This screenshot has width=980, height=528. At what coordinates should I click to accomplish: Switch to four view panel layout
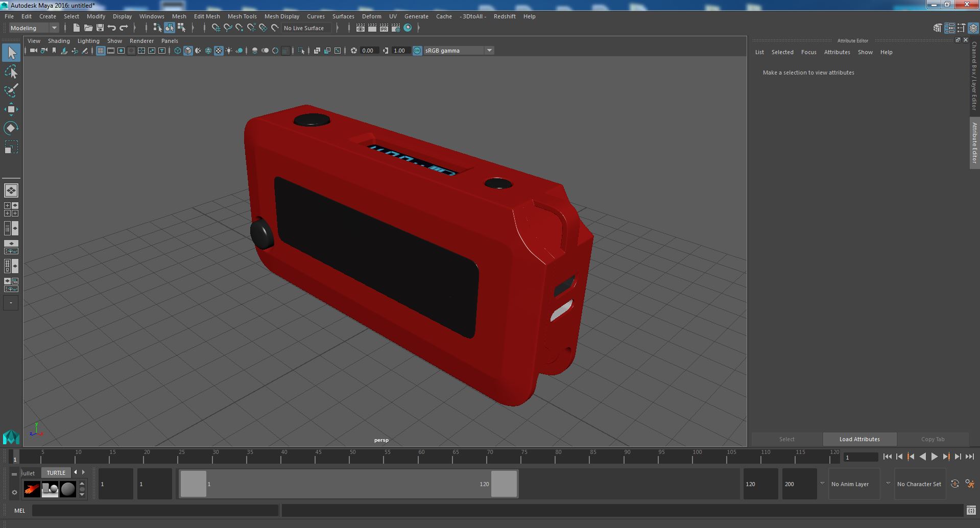coord(11,209)
